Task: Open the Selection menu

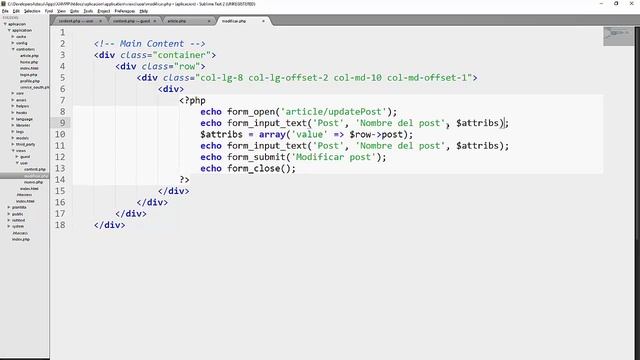Action: 32,11
